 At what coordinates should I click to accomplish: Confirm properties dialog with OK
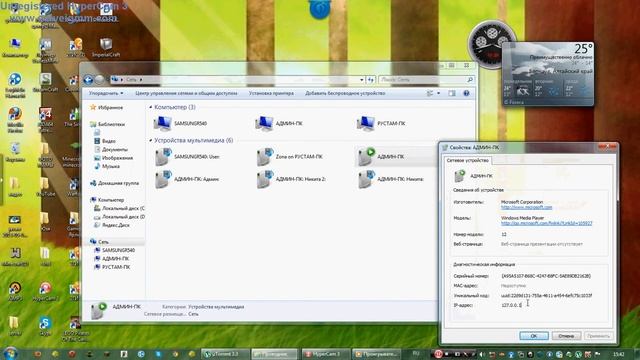(x=534, y=336)
